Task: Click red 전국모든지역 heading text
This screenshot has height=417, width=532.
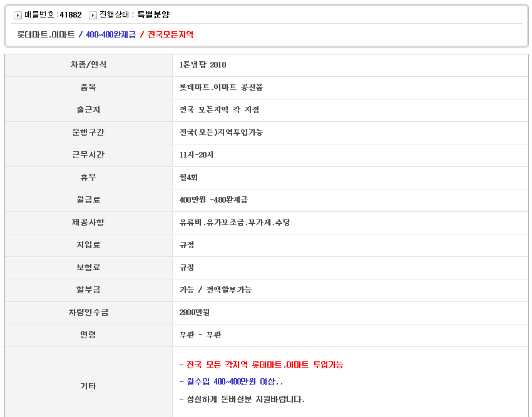Action: point(171,34)
